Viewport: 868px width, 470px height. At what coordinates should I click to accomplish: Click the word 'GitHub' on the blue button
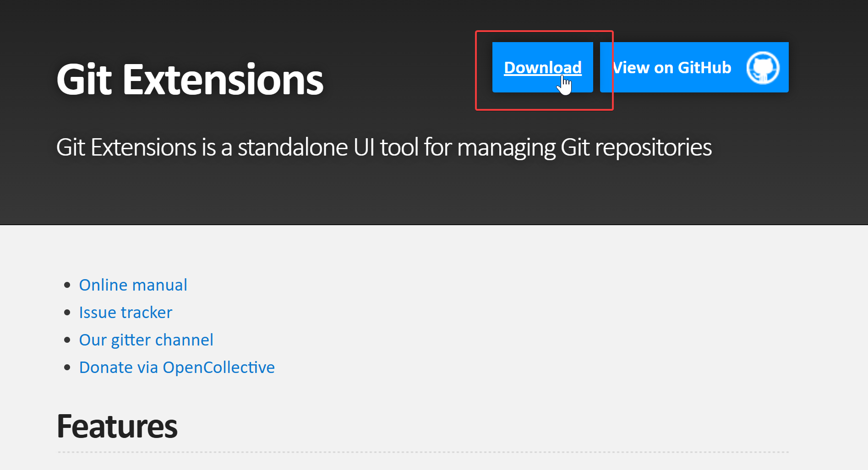tap(704, 68)
